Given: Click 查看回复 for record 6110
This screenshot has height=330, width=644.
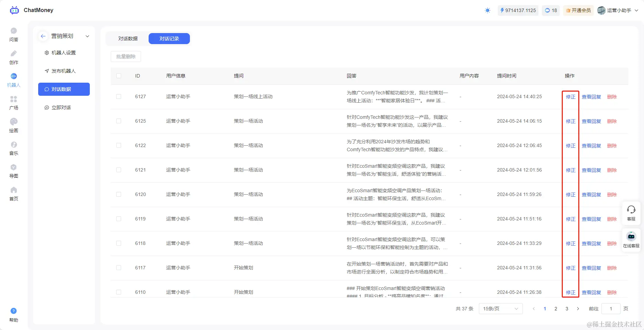Looking at the screenshot, I should [591, 292].
